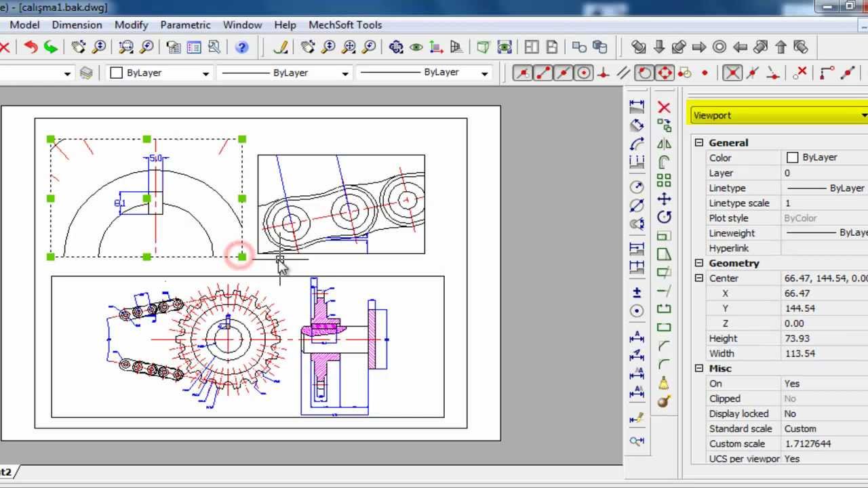Image resolution: width=868 pixels, height=488 pixels.
Task: Select the Center mark dimension tool
Action: point(637,310)
